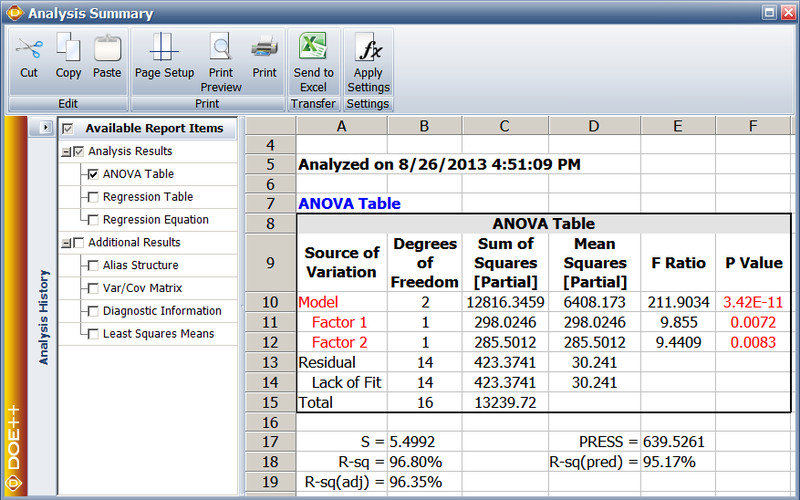This screenshot has width=800, height=500.
Task: Select column header C in the spreadsheet
Action: point(503,125)
